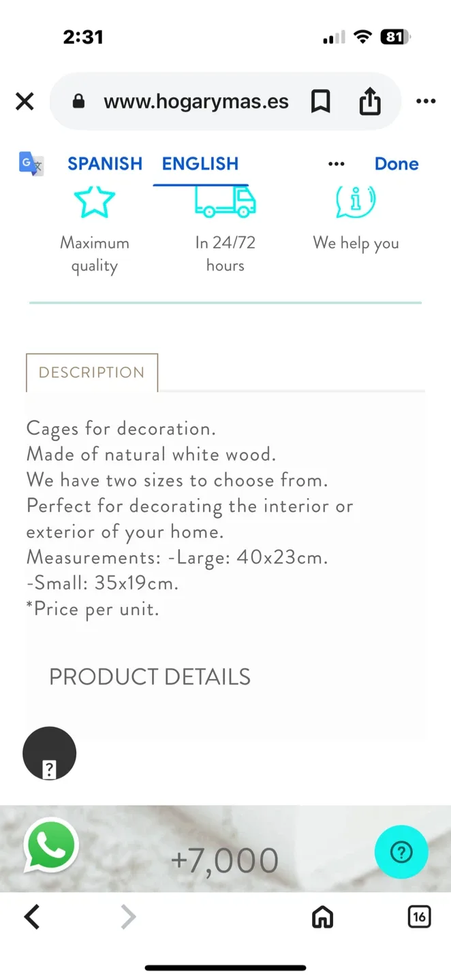Expand the PRODUCT DETAILS section

pos(149,676)
